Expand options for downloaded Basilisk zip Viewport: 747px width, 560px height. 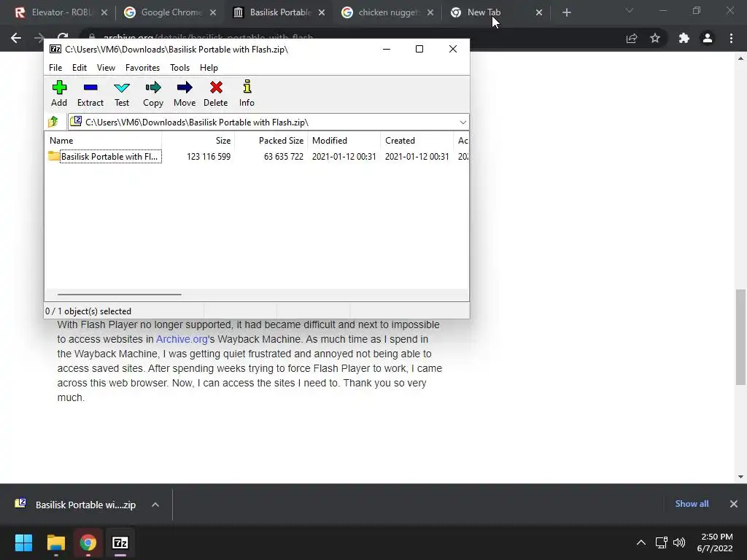(x=155, y=505)
